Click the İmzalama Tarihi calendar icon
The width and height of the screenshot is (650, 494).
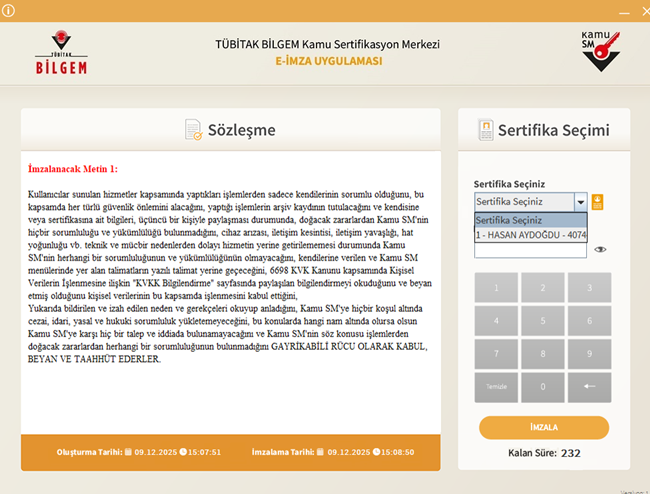coord(320,452)
